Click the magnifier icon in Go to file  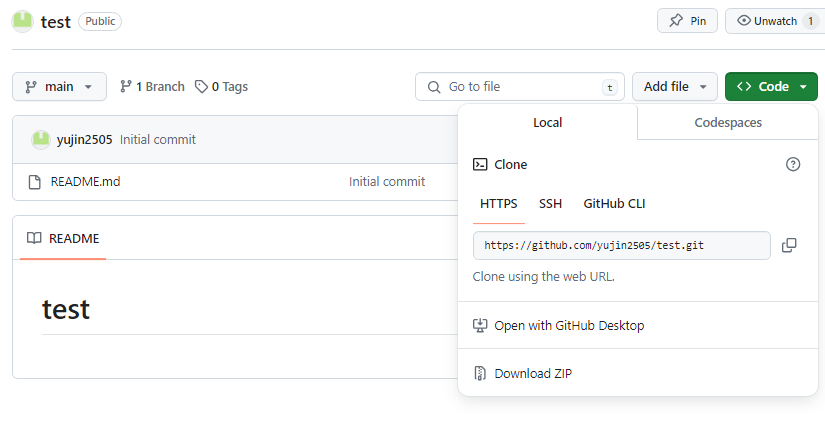click(x=434, y=87)
